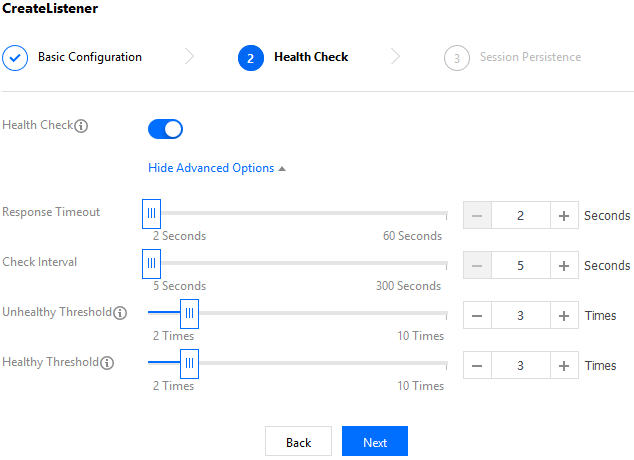Increase Unhealthy Threshold with plus button
Viewport: 634px width, 460px height.
(564, 316)
